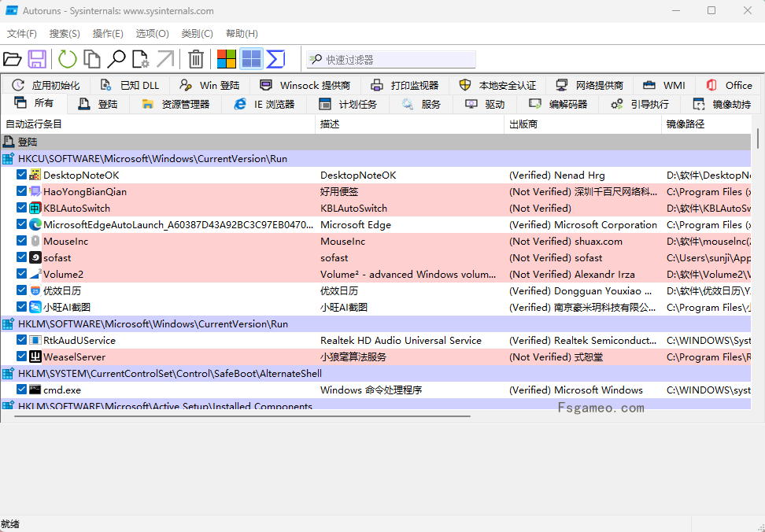This screenshot has height=532, width=765.
Task: Switch to the 打印监视器 tab
Action: (x=405, y=85)
